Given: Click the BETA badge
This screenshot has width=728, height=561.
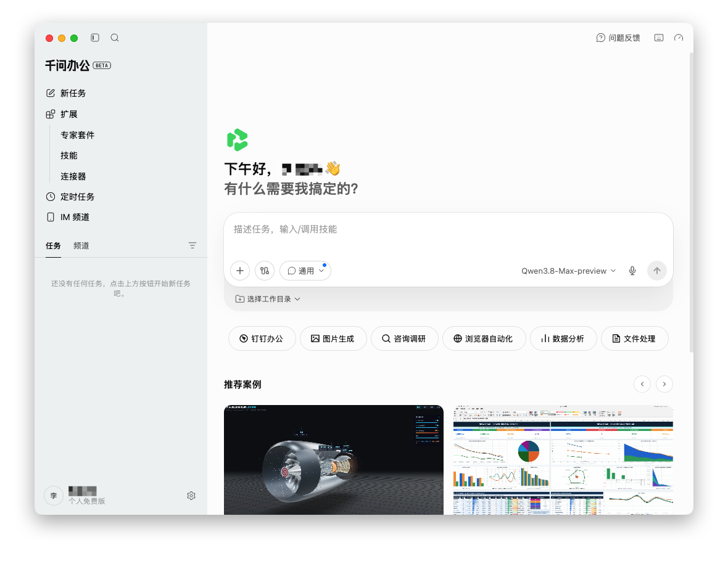Looking at the screenshot, I should [x=102, y=65].
